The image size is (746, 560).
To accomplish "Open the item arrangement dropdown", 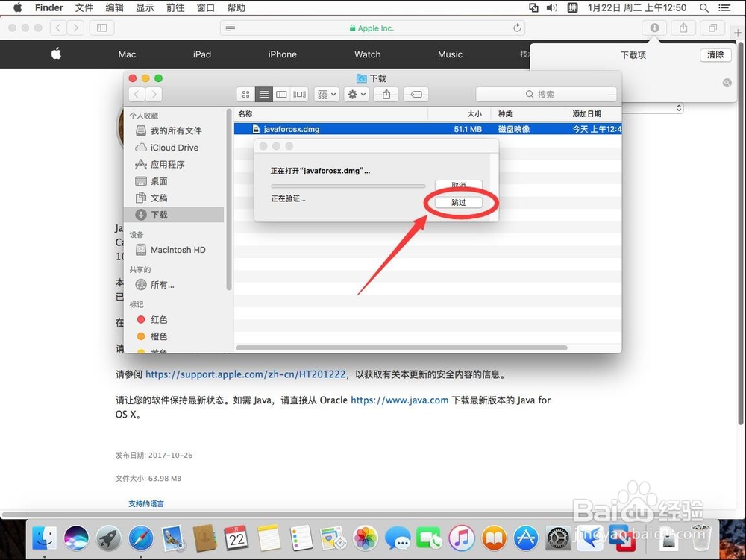I will click(326, 94).
